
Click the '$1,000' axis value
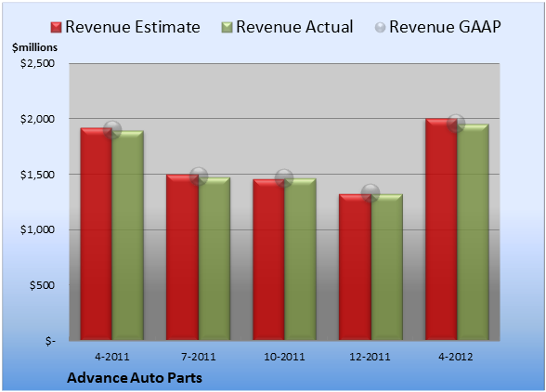pos(37,229)
